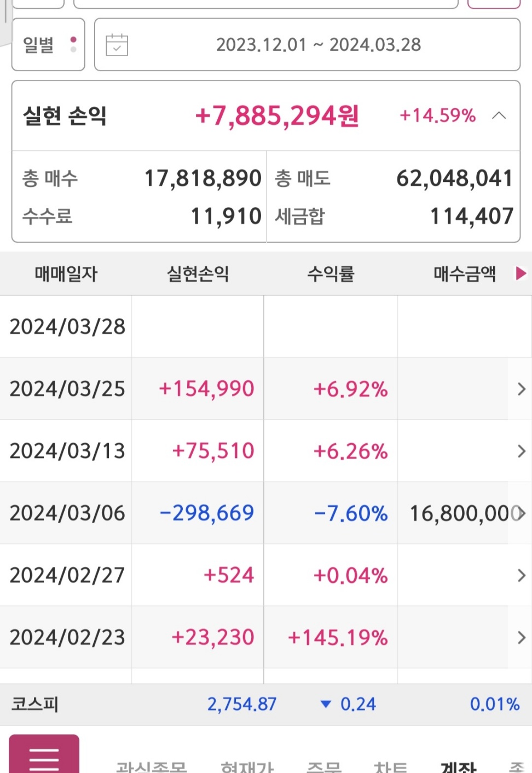Open details arrow for 2024/03/25 row
The image size is (532, 773).
[521, 389]
